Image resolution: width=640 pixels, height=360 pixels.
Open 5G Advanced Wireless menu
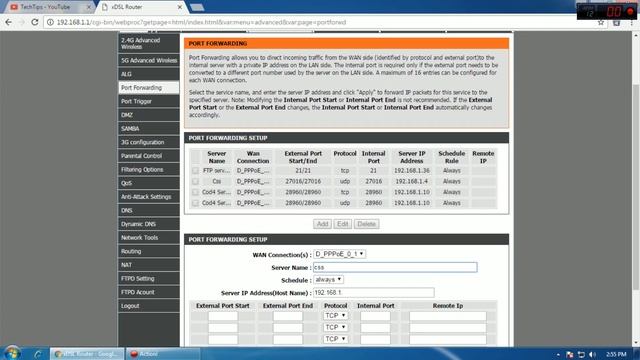149,60
